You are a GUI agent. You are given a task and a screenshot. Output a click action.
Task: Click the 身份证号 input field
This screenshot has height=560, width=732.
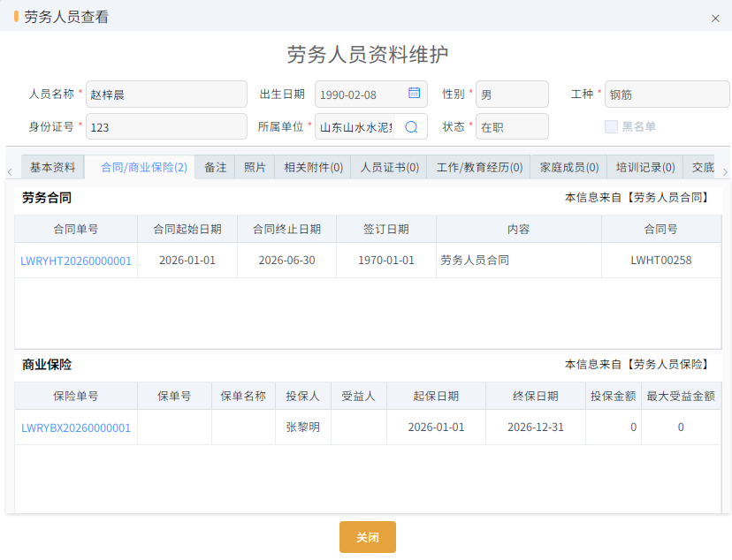(x=166, y=126)
